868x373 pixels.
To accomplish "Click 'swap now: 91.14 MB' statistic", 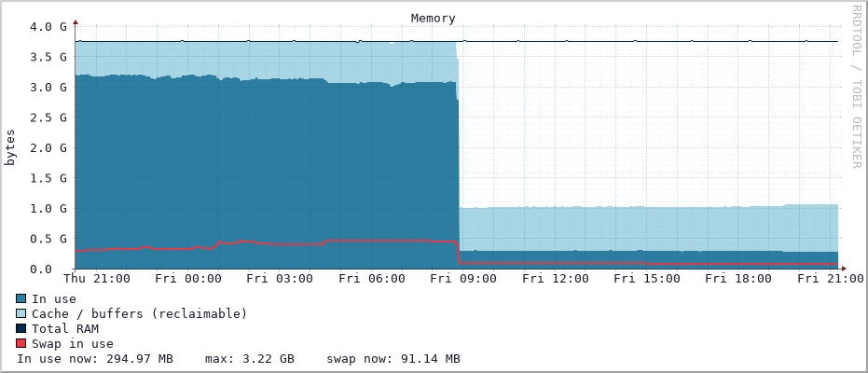I will pos(393,359).
